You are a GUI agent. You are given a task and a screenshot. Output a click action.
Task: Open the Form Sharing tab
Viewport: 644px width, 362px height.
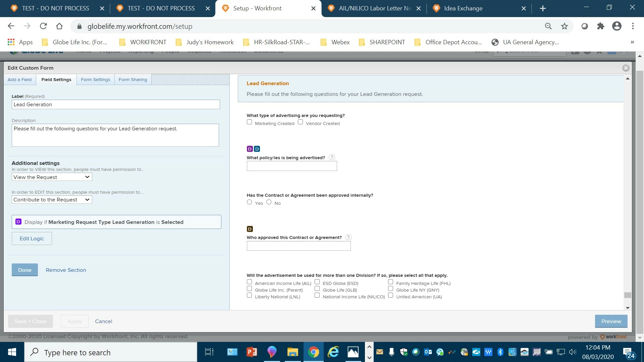point(132,80)
